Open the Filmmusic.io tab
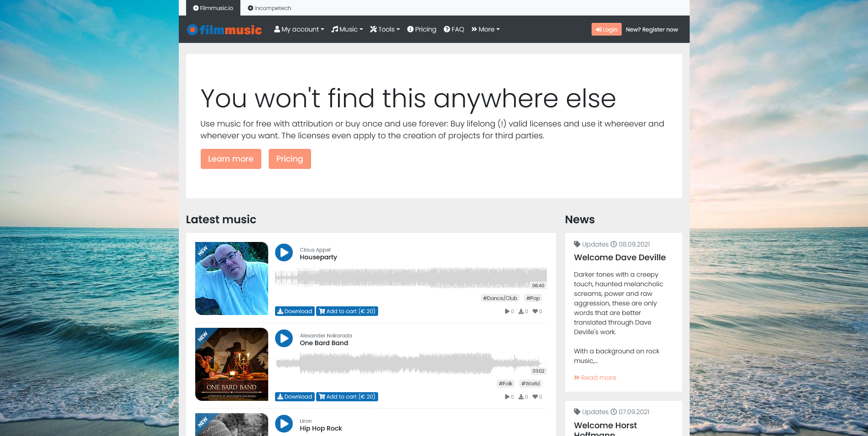 click(x=213, y=8)
